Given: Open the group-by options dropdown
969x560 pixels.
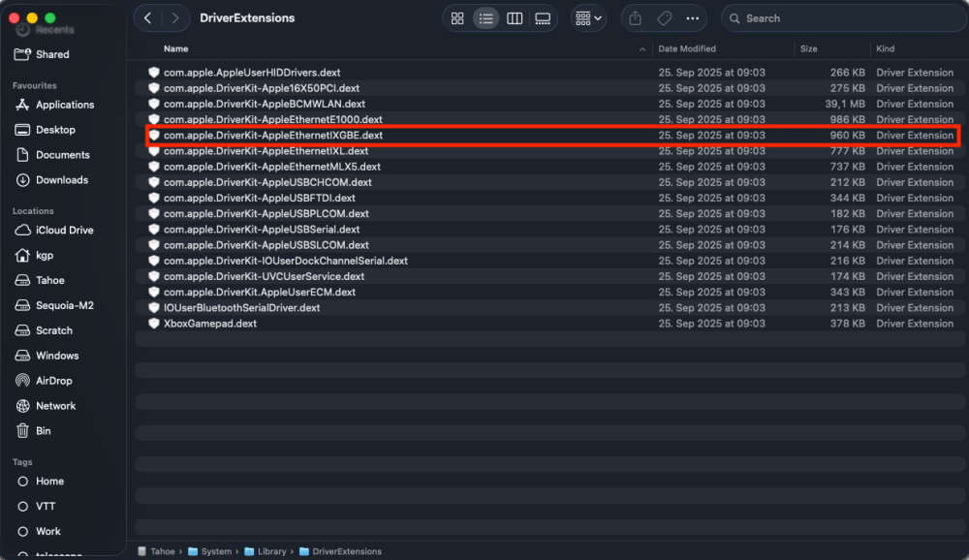Looking at the screenshot, I should tap(588, 18).
